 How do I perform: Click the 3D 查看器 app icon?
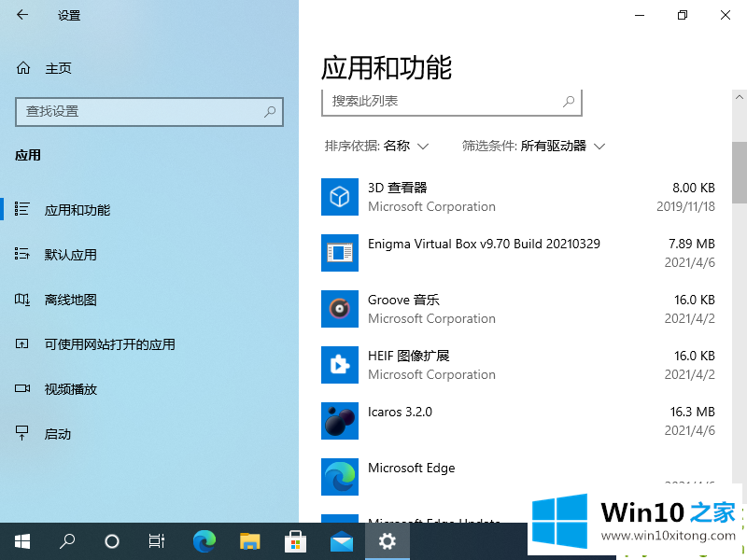pos(340,197)
